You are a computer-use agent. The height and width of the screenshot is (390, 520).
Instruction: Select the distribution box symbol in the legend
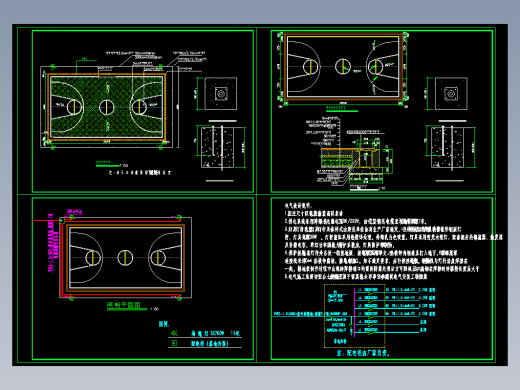point(174,343)
